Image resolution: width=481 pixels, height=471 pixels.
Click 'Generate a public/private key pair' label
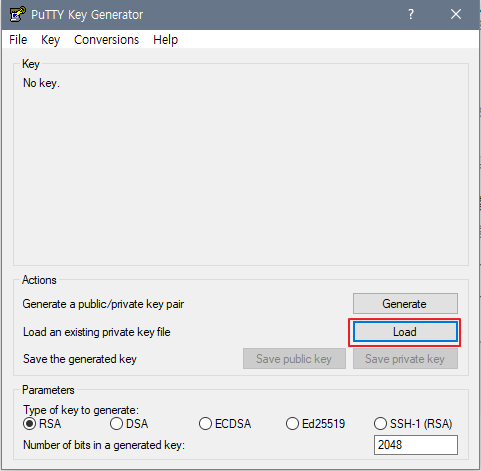click(103, 304)
